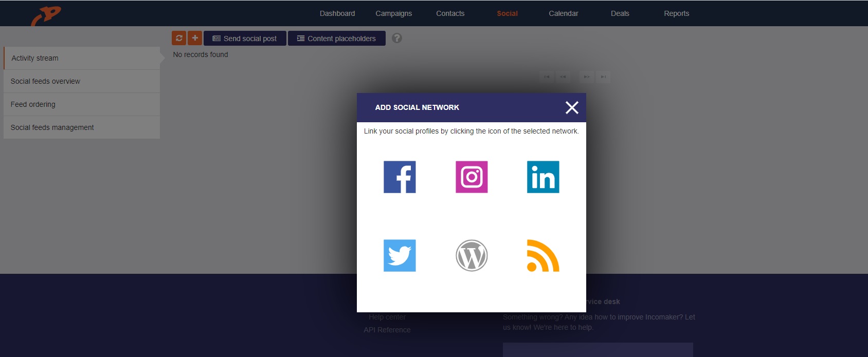Open the Contacts menu
The width and height of the screenshot is (868, 357).
click(450, 13)
